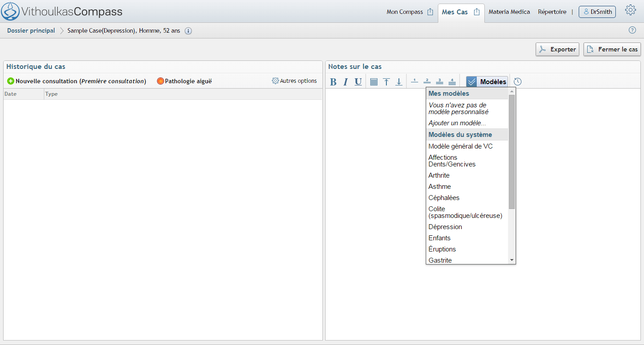Insert a table in notes

[x=374, y=82]
